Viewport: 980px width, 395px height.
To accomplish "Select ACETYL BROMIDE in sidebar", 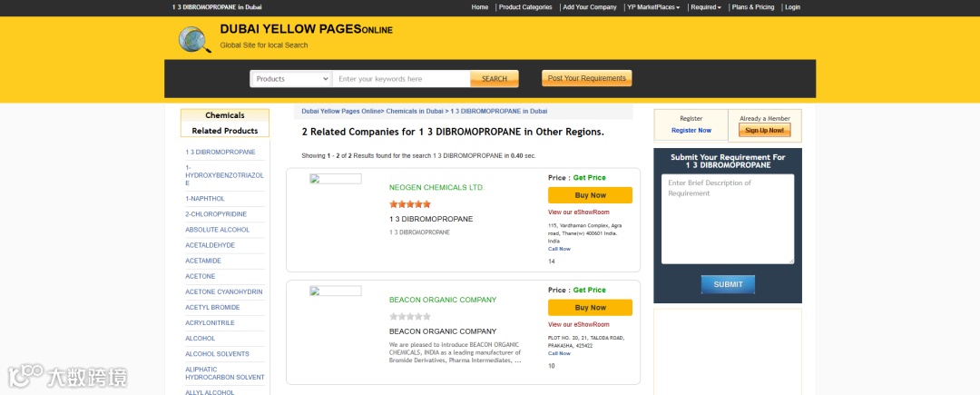I will tap(212, 308).
